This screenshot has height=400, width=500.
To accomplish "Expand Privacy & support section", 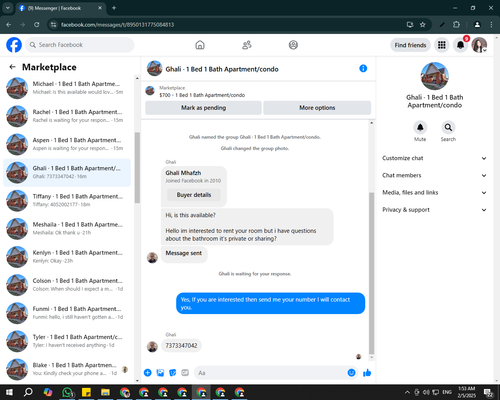I will coord(434,210).
